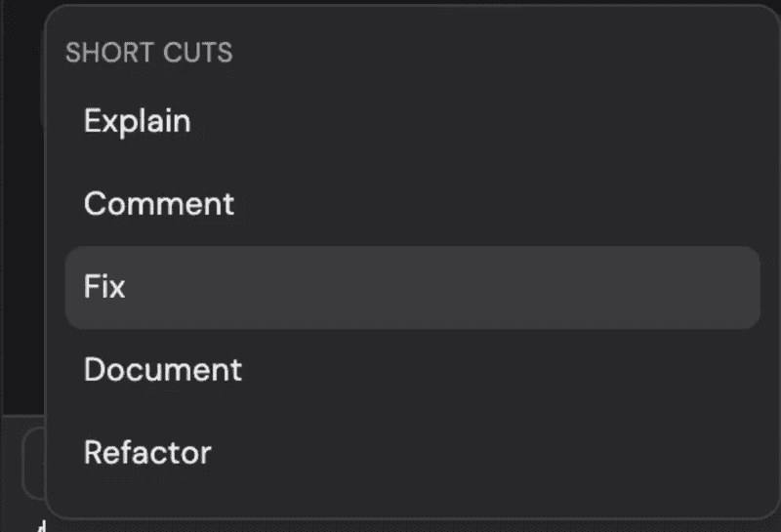Start the Refactor action

[x=147, y=453]
